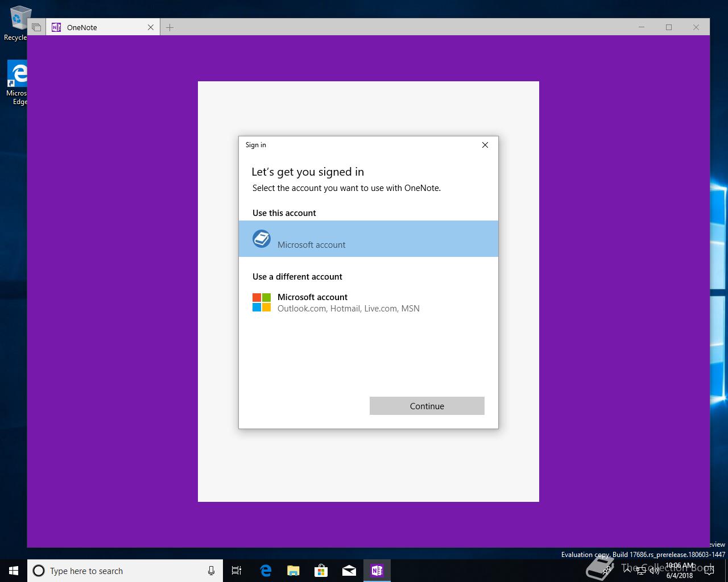The image size is (728, 582).
Task: Select the Microsoft Edge desktop shortcut
Action: (17, 83)
